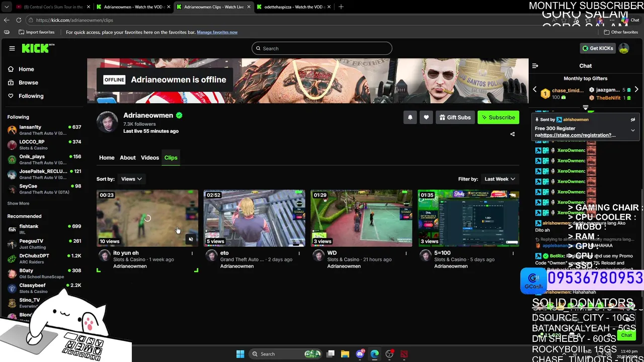The height and width of the screenshot is (362, 644).
Task: Unpin the pinned chat message
Action: pyautogui.click(x=633, y=120)
